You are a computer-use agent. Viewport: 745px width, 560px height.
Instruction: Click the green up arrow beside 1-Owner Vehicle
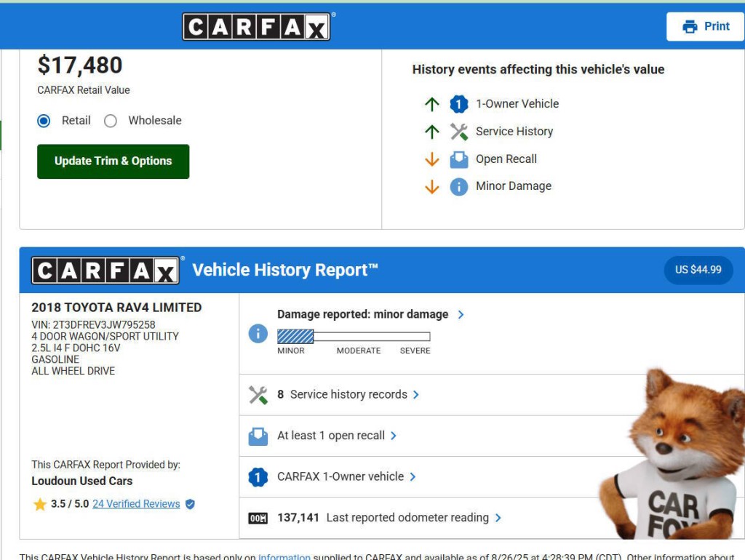coord(432,104)
